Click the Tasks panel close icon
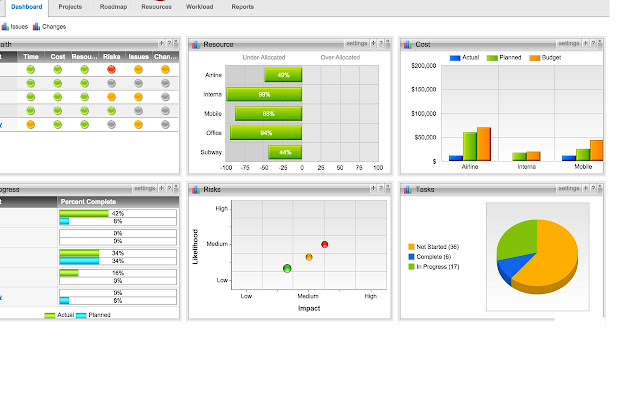The width and height of the screenshot is (640, 400). (600, 188)
